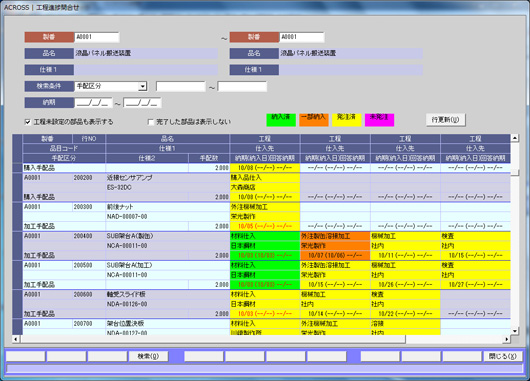Select the magenta 未発注 legend swatch
The image size is (530, 381).
tap(379, 120)
